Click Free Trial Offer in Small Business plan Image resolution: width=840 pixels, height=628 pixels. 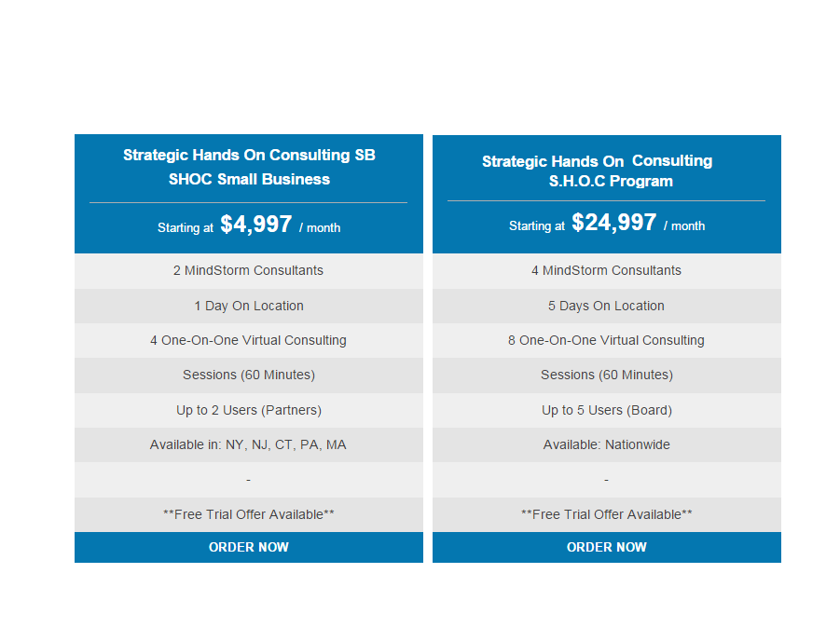pos(249,514)
